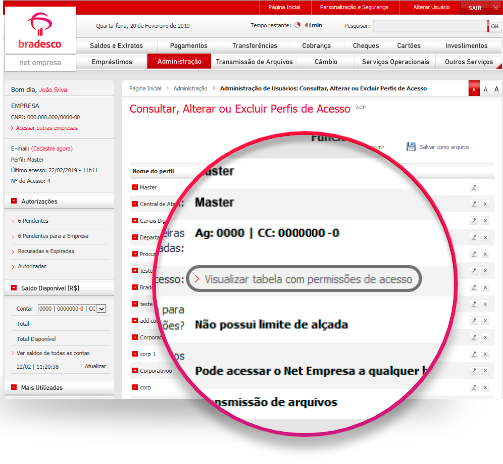
Task: Delete the corp 1 profile via X icon
Action: 485,354
